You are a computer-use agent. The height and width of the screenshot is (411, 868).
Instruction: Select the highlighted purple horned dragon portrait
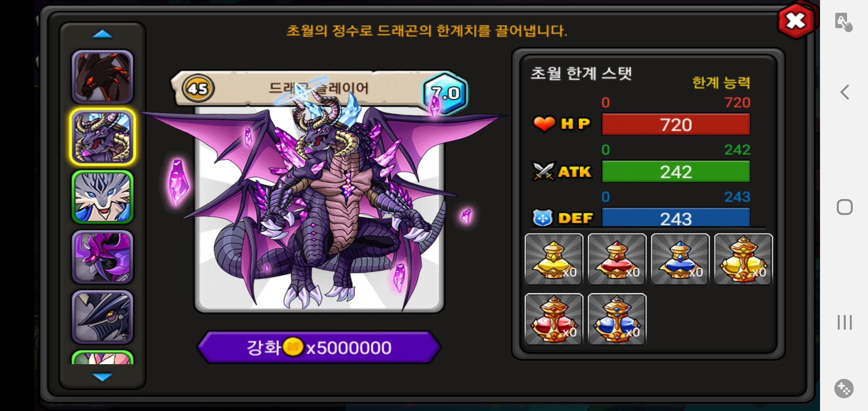tap(102, 137)
